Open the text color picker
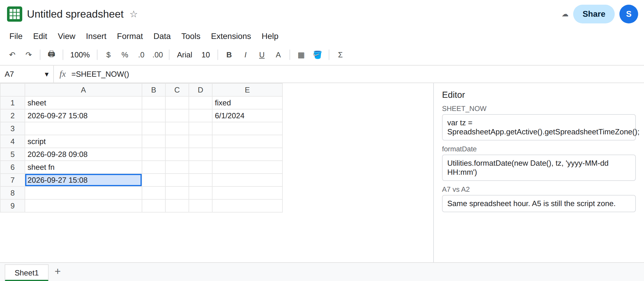 [x=278, y=55]
